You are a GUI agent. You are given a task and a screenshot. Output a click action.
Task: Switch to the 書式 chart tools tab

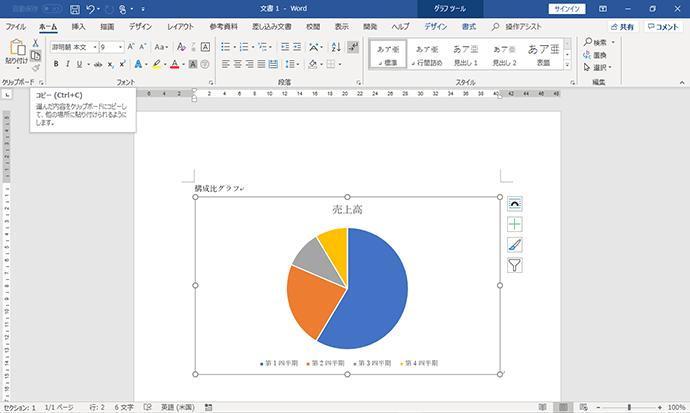pos(469,27)
